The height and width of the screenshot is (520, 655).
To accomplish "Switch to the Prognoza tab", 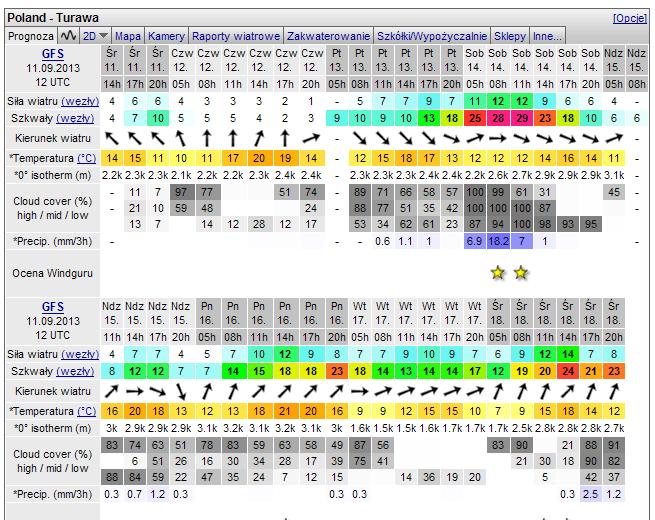I will click(x=31, y=36).
